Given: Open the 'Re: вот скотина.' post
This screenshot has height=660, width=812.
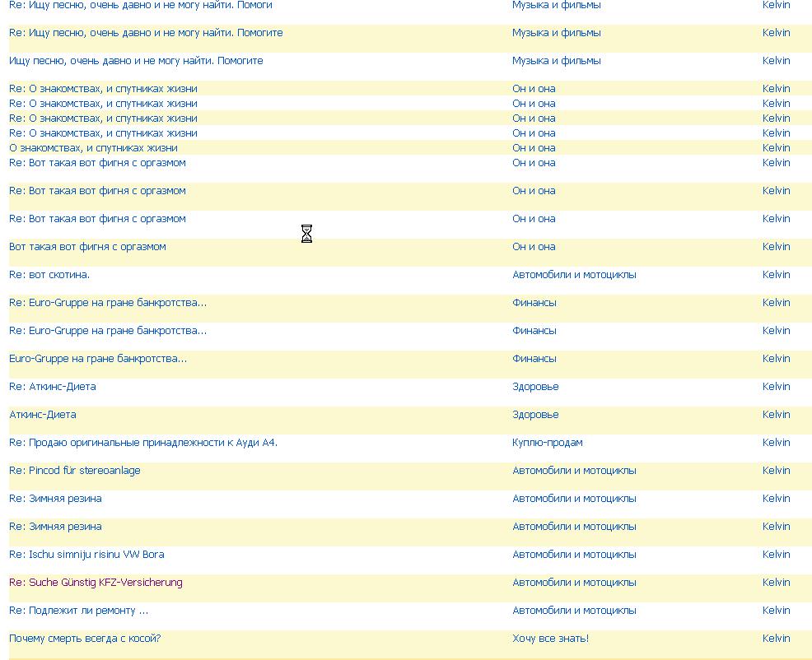Looking at the screenshot, I should 49,275.
